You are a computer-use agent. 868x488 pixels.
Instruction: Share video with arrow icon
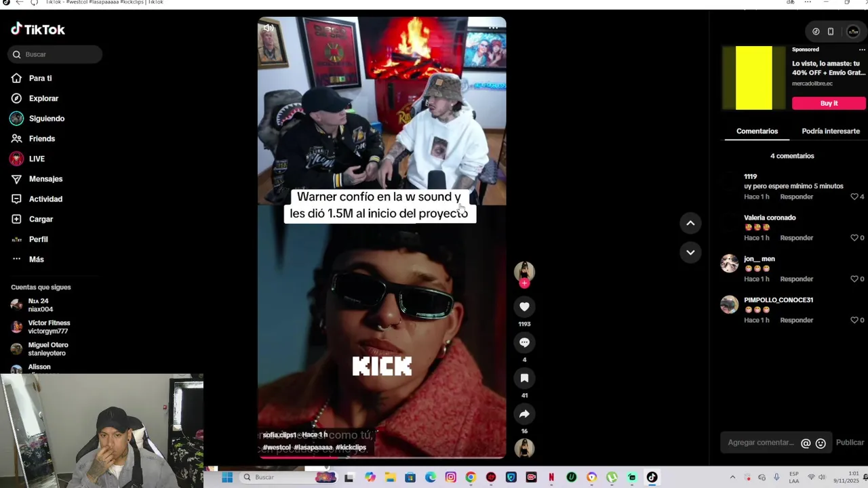click(524, 413)
